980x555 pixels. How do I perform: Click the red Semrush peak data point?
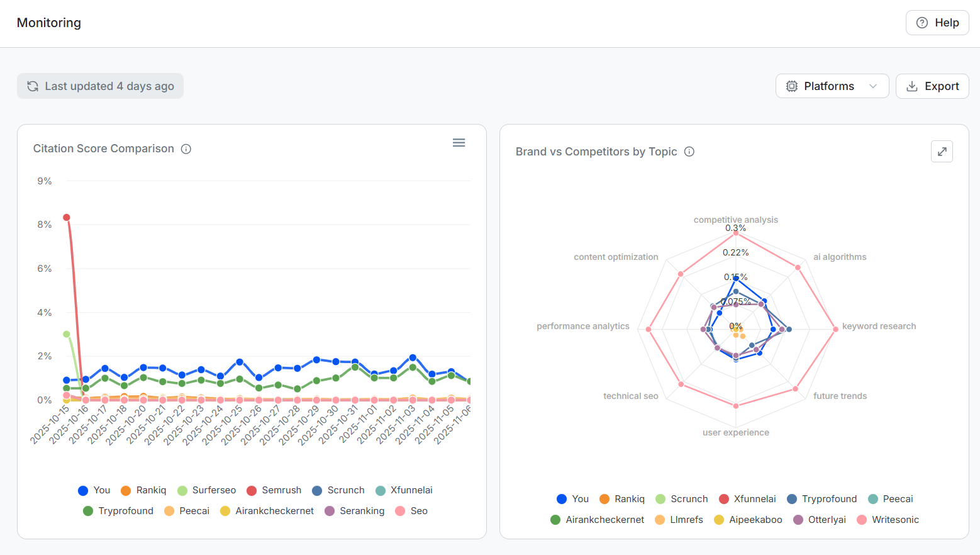pyautogui.click(x=67, y=218)
